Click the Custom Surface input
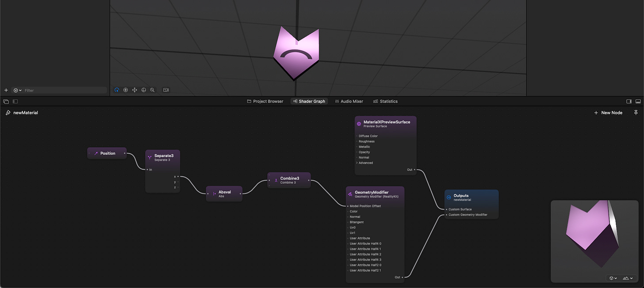The width and height of the screenshot is (644, 288). (459, 209)
